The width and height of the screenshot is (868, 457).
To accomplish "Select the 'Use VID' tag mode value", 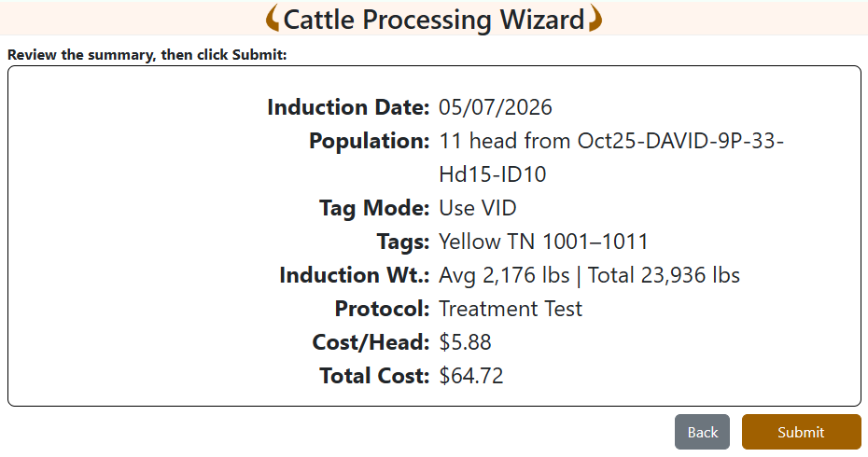I will click(478, 208).
